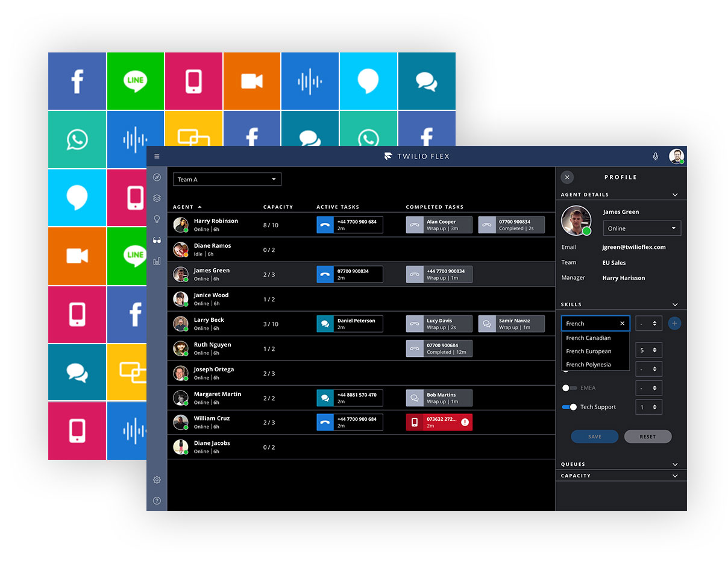
Task: Click manager name Harry Harisson
Action: (623, 278)
